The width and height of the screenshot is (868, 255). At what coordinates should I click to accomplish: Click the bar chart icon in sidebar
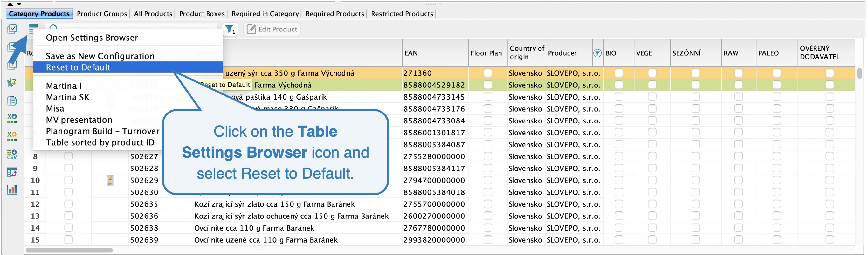point(12,190)
